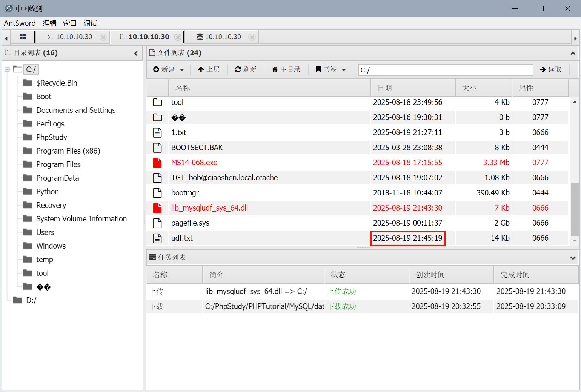581x392 pixels.
Task: Click the udf.txt text file icon
Action: coord(157,238)
